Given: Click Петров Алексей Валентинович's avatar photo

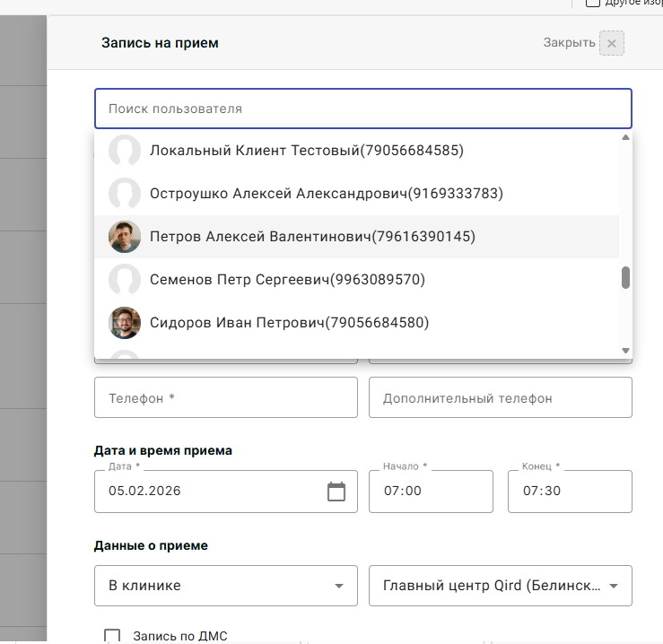Looking at the screenshot, I should tap(125, 237).
